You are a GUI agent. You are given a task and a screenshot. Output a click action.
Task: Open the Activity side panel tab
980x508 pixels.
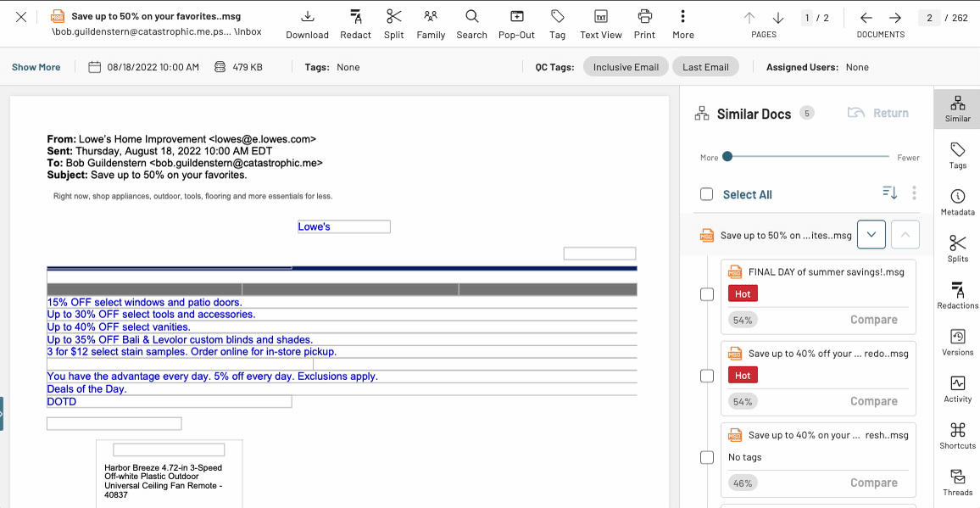957,389
